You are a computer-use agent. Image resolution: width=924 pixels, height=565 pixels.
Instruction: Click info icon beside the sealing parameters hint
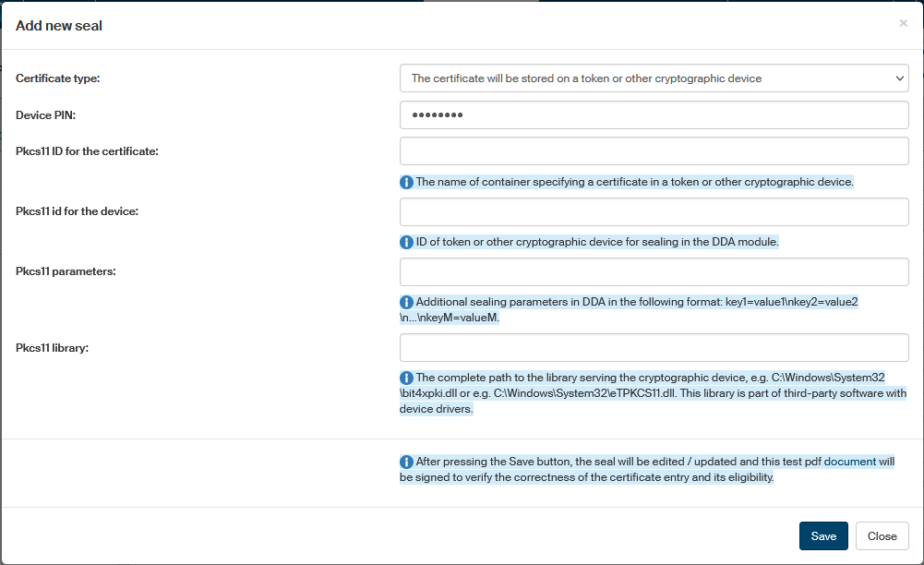coord(406,302)
